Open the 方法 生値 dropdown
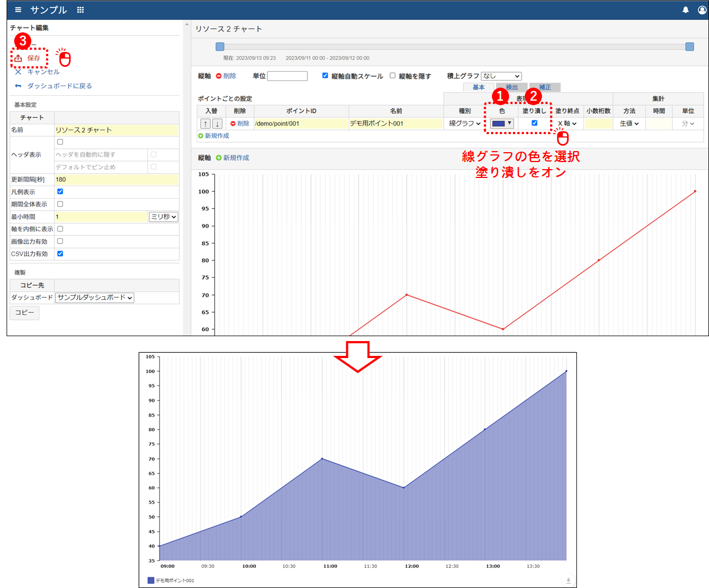Viewport: 709px width, 588px height. 630,124
